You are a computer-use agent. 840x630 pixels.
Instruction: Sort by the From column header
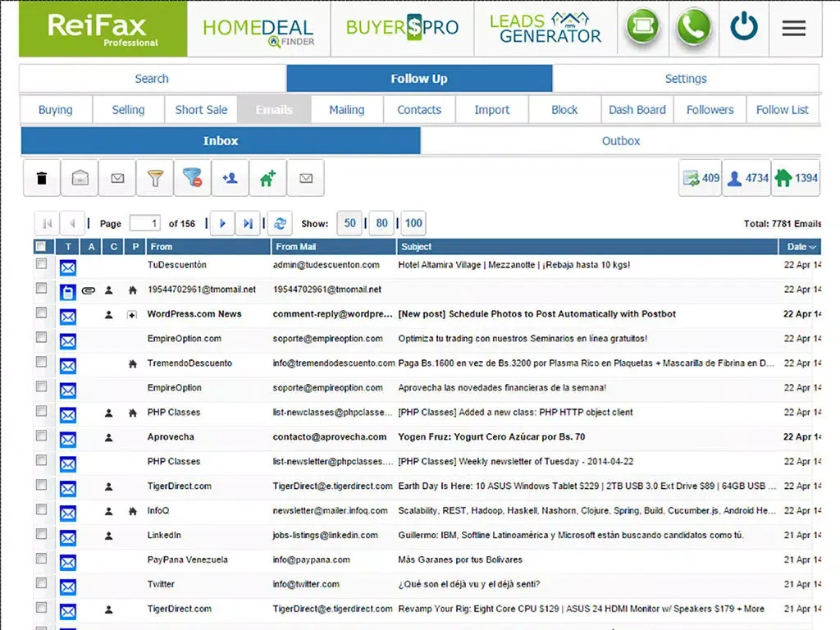coord(208,246)
